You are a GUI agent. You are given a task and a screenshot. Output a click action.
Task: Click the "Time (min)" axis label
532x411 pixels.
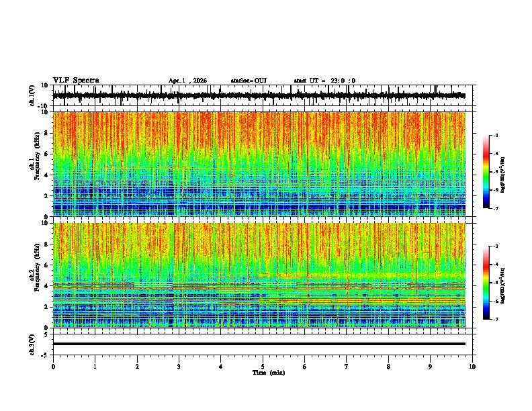(269, 373)
